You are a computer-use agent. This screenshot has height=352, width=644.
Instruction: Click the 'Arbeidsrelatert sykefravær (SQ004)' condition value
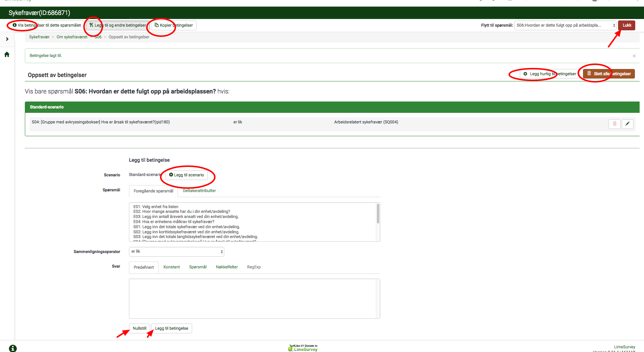(366, 122)
